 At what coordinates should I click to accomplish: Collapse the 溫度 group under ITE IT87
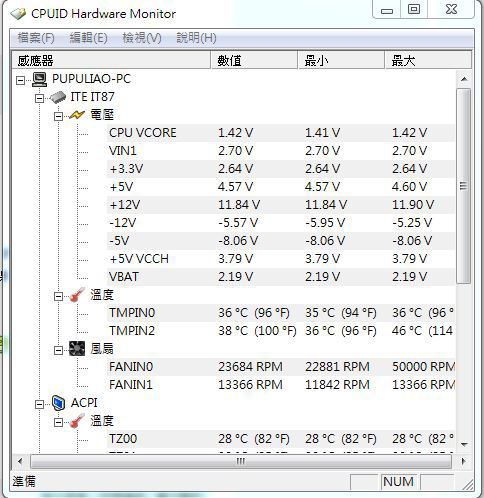[58, 296]
